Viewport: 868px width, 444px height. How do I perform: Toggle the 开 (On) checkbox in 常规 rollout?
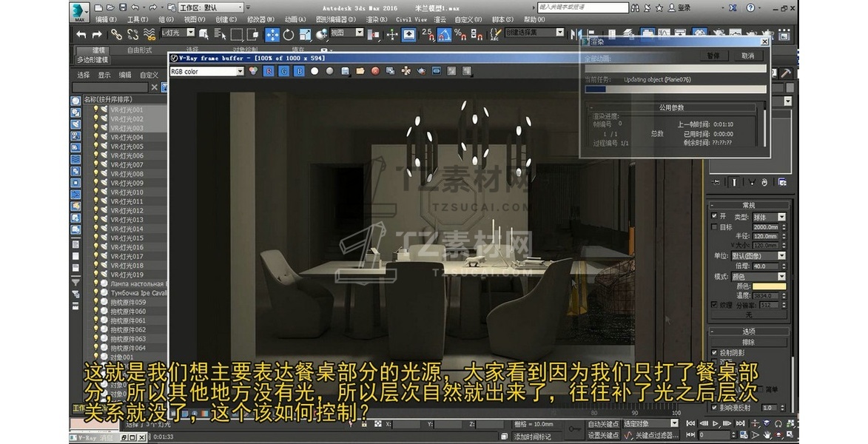pos(715,216)
